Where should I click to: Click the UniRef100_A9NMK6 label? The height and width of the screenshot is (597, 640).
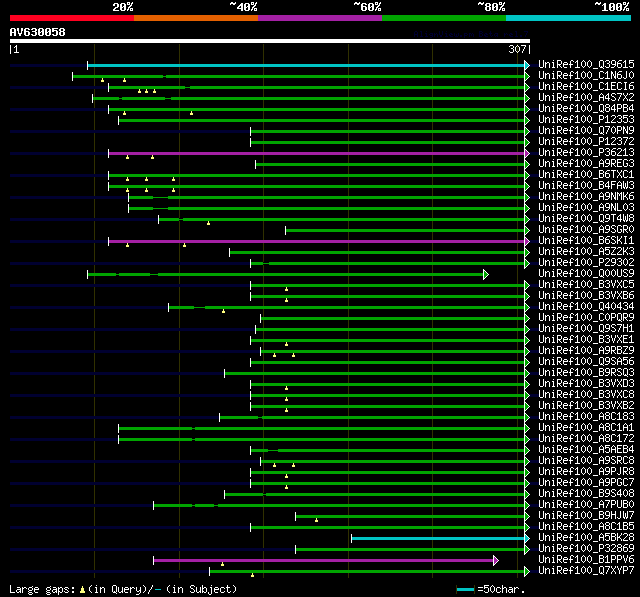point(586,197)
